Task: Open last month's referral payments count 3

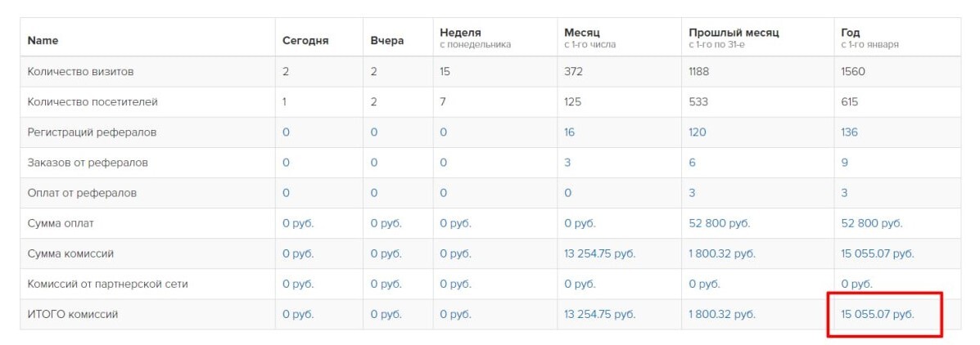Action: click(692, 194)
